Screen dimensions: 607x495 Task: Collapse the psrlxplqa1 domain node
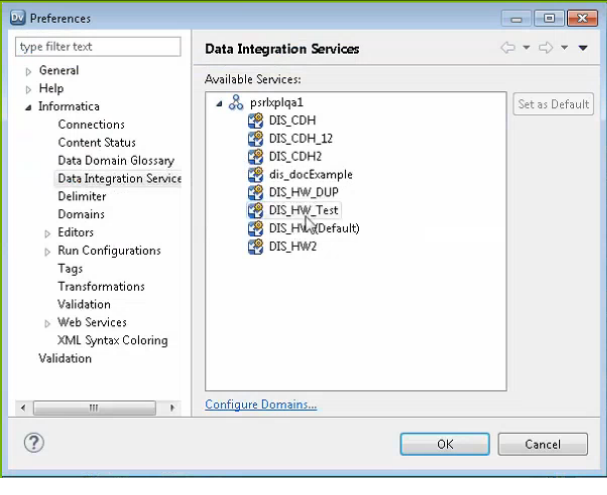219,104
